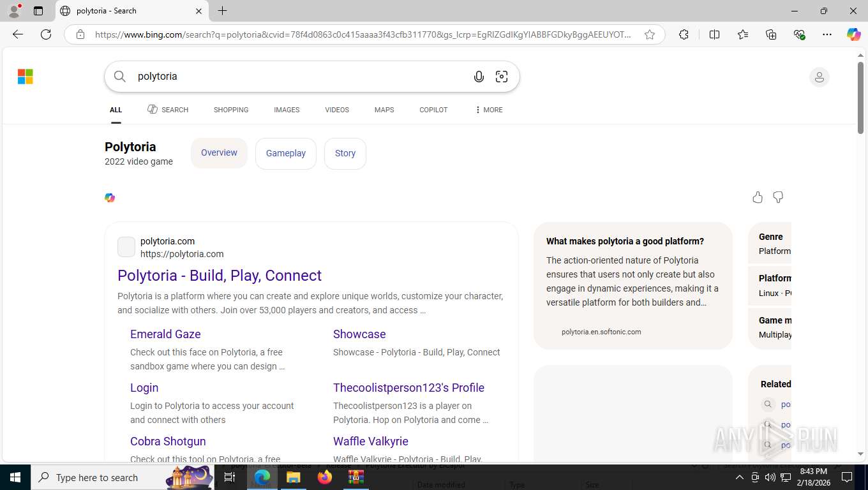The width and height of the screenshot is (868, 490).
Task: Open the Showcase sublink
Action: pyautogui.click(x=359, y=334)
